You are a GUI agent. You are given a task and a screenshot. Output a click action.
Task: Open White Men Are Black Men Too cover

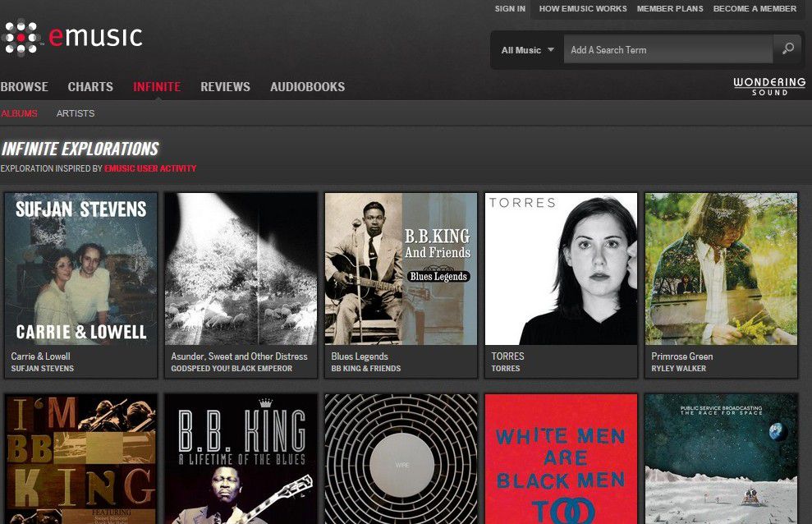tap(561, 459)
